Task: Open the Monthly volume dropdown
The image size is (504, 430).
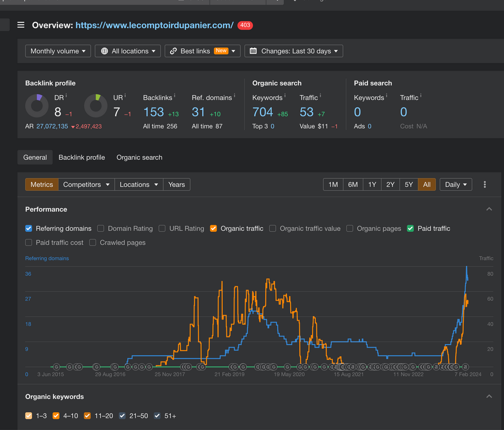Action: point(58,51)
